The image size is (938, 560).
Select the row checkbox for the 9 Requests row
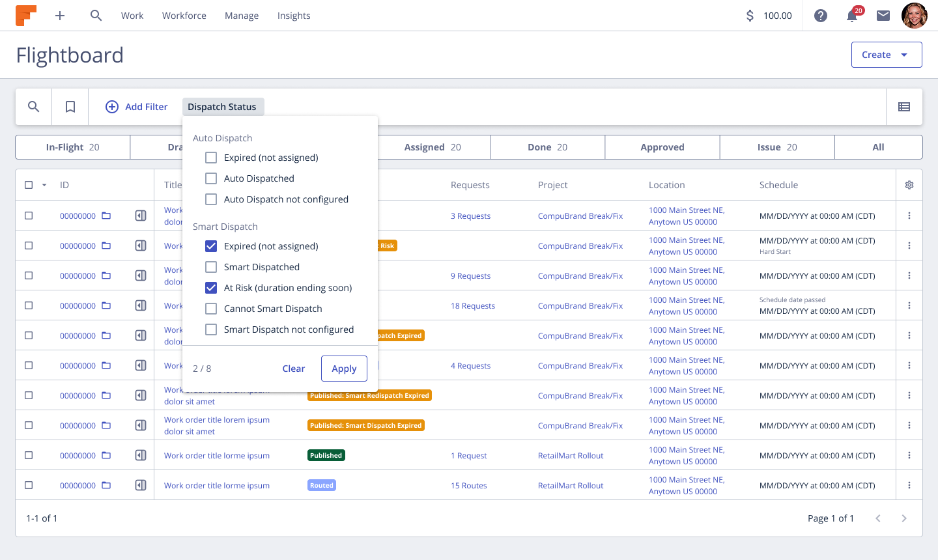tap(29, 275)
